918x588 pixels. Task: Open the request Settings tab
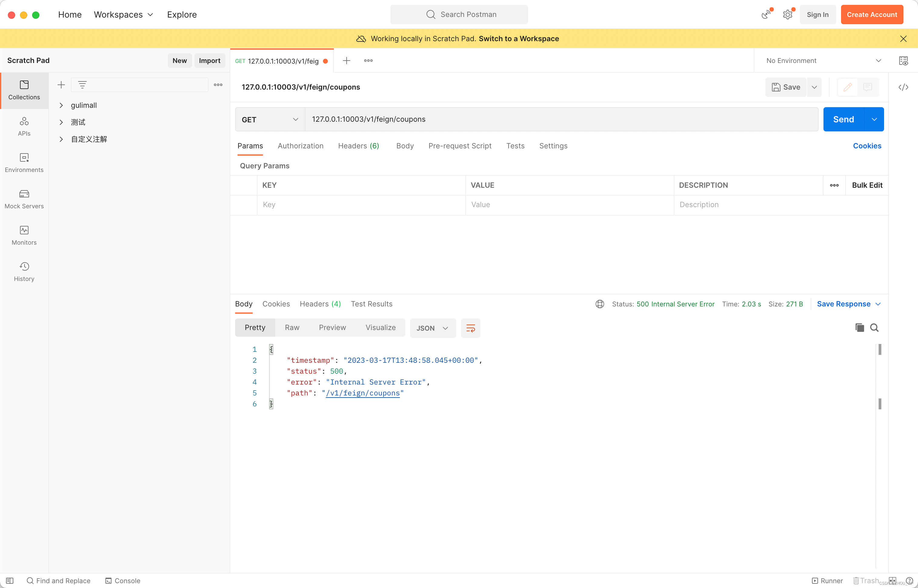(x=553, y=146)
